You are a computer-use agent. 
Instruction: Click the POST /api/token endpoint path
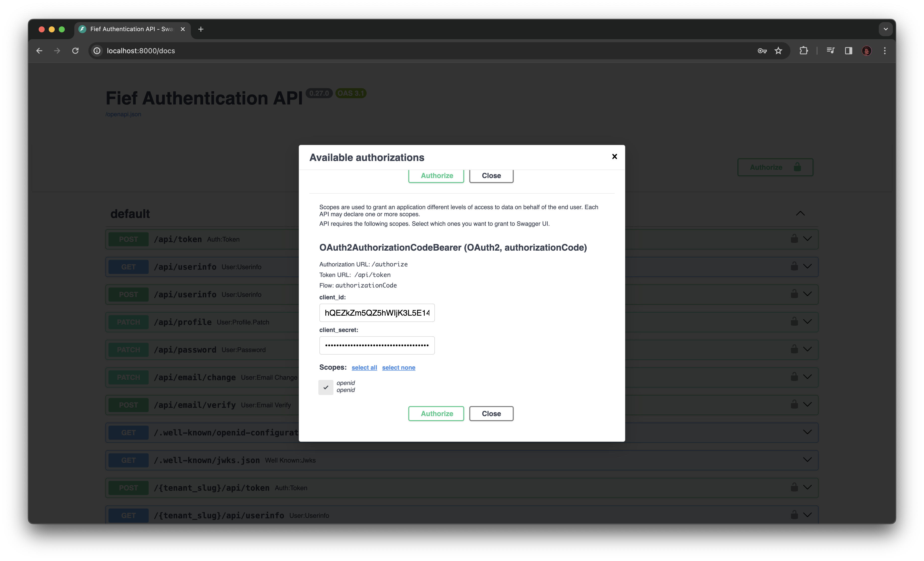[178, 239]
